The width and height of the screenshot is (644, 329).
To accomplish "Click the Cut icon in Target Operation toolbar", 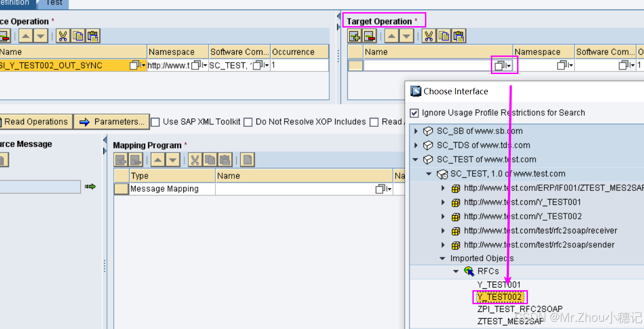I will coord(428,36).
